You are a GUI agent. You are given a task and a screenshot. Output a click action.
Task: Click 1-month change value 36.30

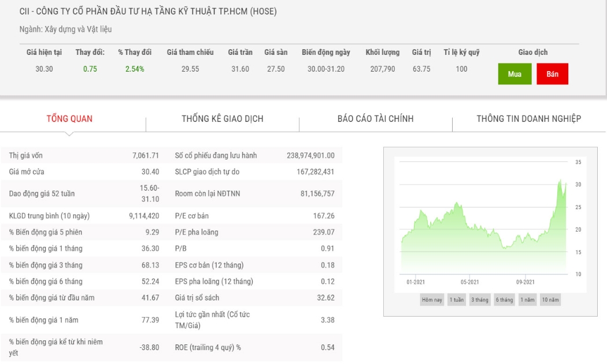pyautogui.click(x=150, y=248)
